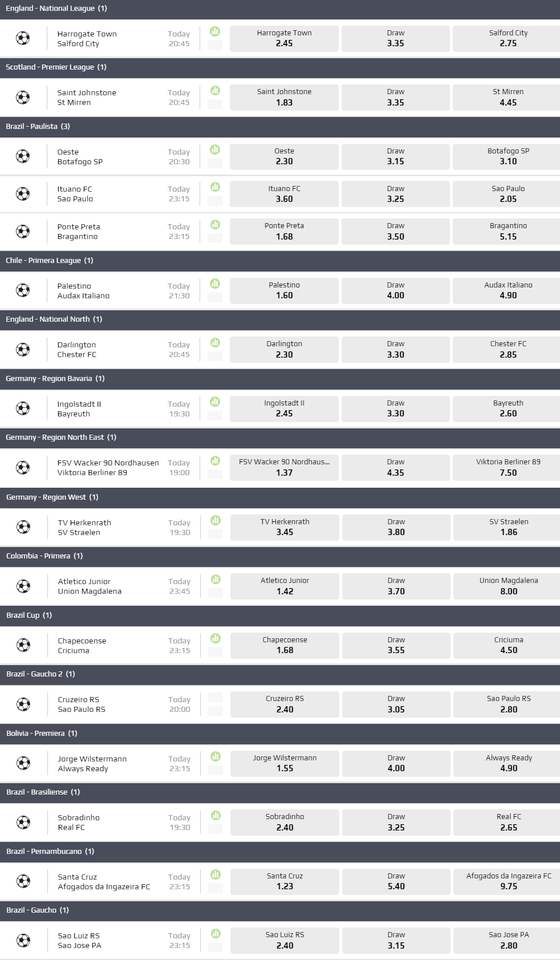The width and height of the screenshot is (560, 960).
Task: Open statistics icon for Harrogate Town match
Action: pyautogui.click(x=215, y=31)
